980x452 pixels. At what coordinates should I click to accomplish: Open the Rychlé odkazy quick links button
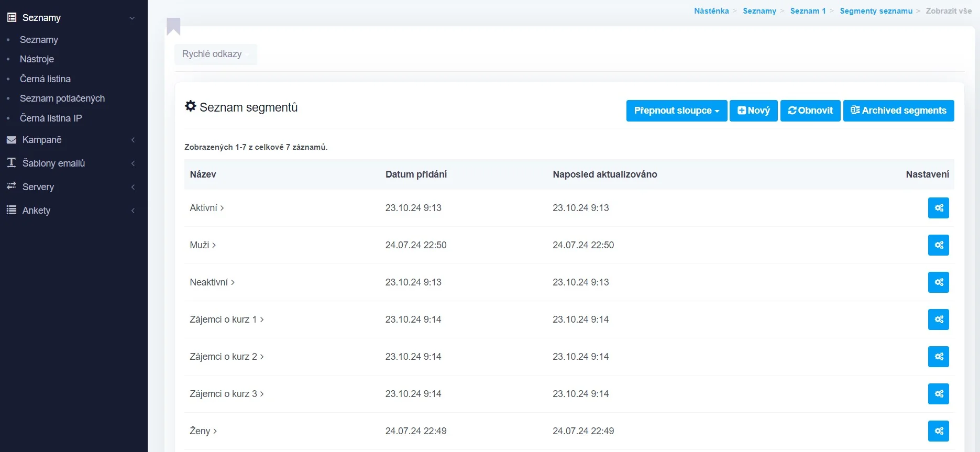click(215, 54)
